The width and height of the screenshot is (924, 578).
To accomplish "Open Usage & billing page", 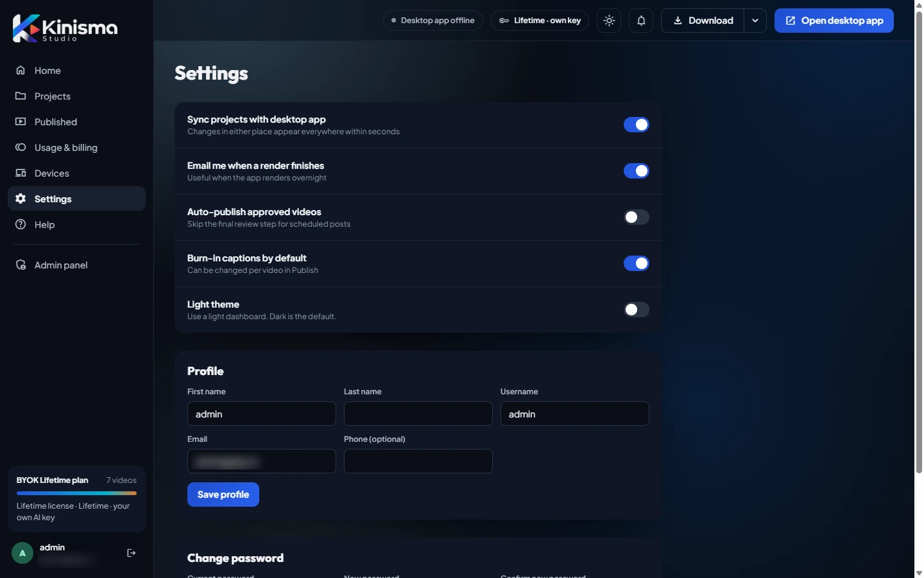I will click(76, 147).
